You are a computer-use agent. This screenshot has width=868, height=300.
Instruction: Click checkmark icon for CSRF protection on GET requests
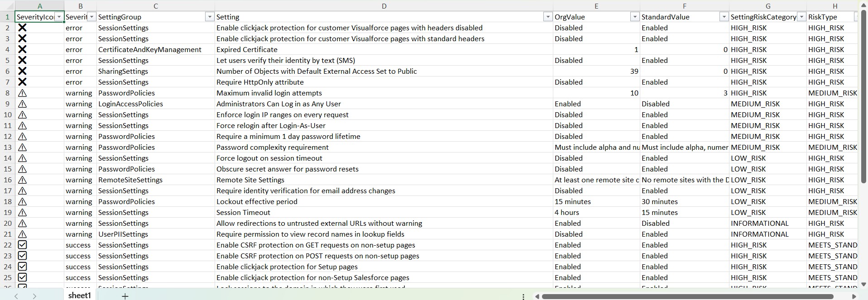22,245
